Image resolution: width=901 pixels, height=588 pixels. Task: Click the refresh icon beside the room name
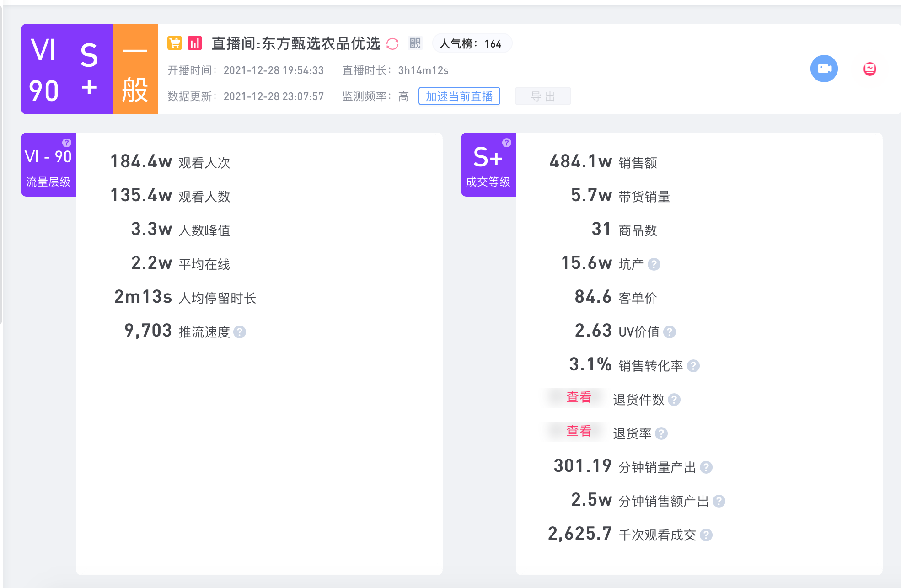click(392, 44)
